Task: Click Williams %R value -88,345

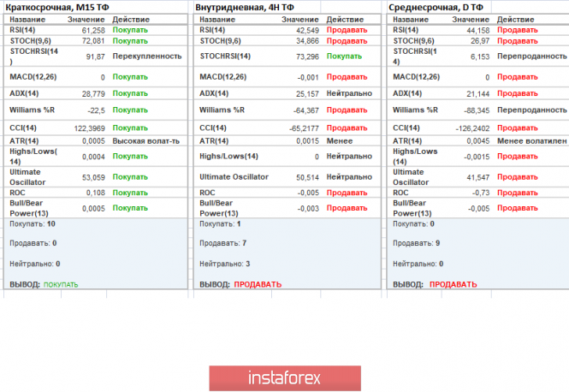Action: 477,110
